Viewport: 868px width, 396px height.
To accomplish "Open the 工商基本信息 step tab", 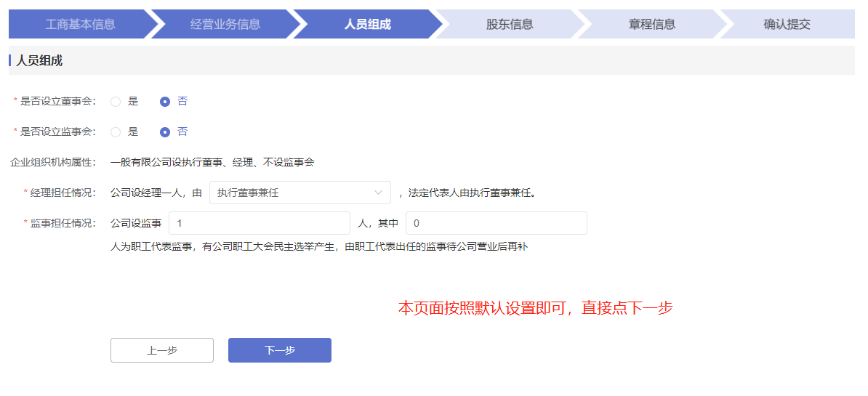I will point(80,24).
